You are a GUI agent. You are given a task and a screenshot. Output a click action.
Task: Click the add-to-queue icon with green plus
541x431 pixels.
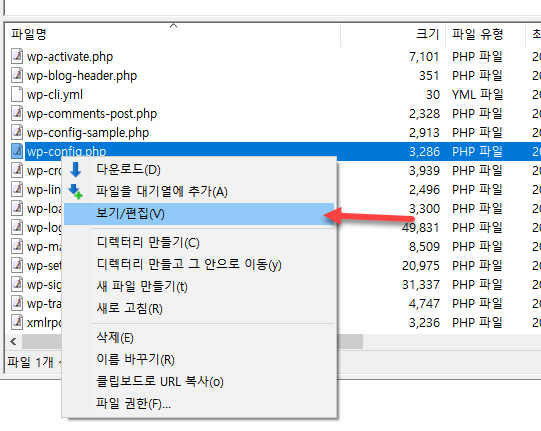(x=76, y=192)
